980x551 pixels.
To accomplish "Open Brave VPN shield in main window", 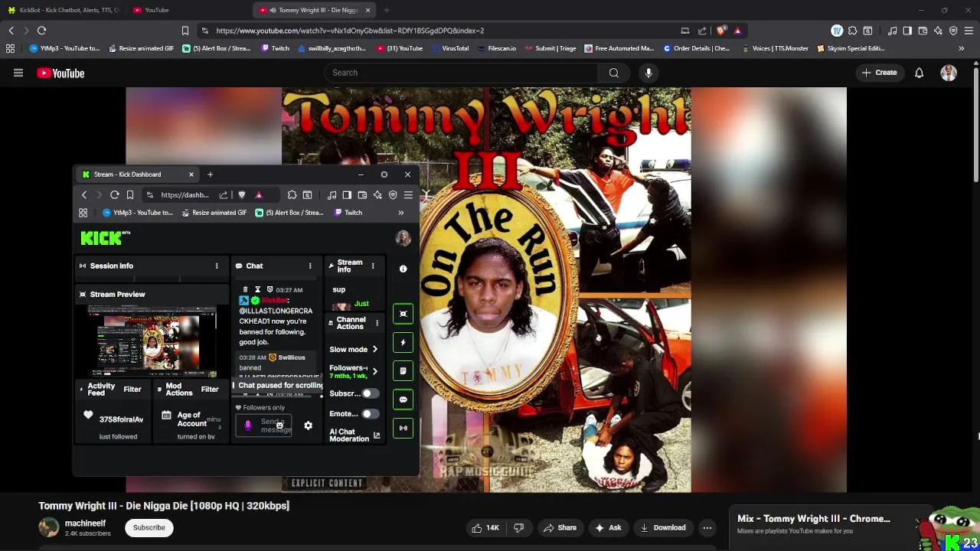I will (953, 31).
